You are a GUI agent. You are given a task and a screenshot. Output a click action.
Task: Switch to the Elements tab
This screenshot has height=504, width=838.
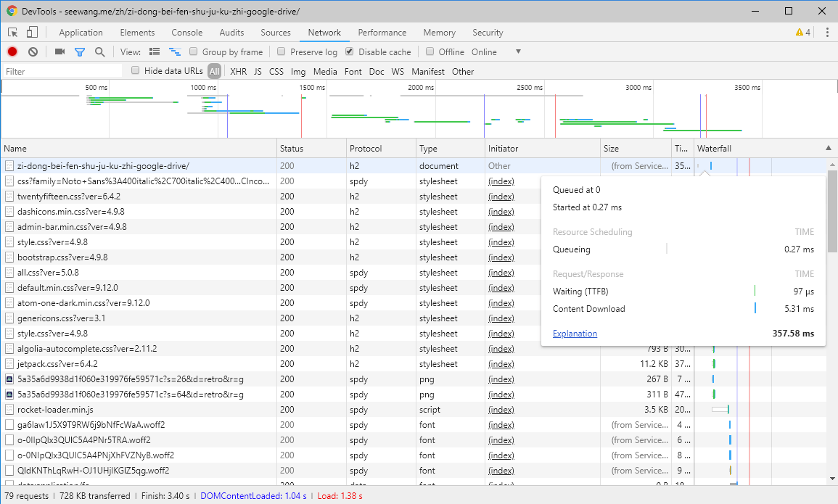tap(137, 33)
